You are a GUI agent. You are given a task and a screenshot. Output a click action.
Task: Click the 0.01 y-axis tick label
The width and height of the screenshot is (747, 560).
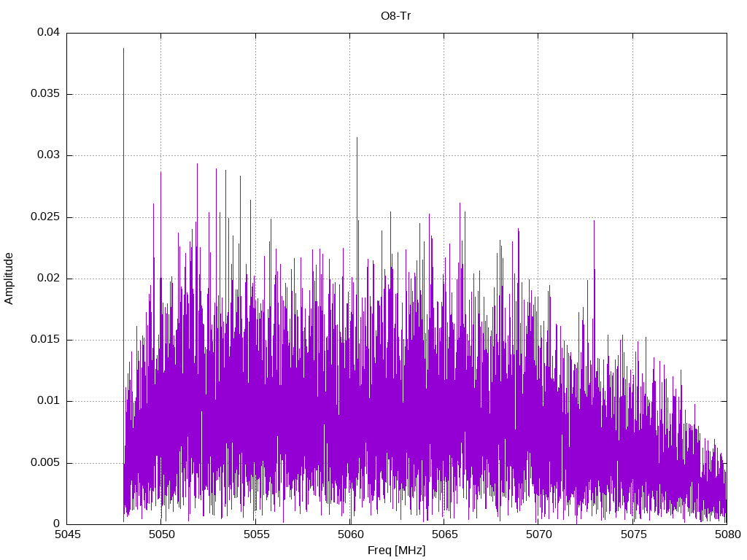(x=49, y=400)
